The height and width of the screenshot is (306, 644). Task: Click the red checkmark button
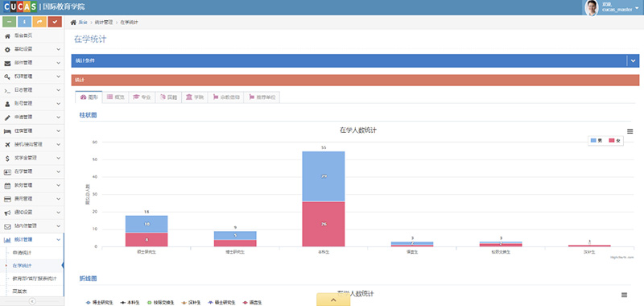(55, 22)
